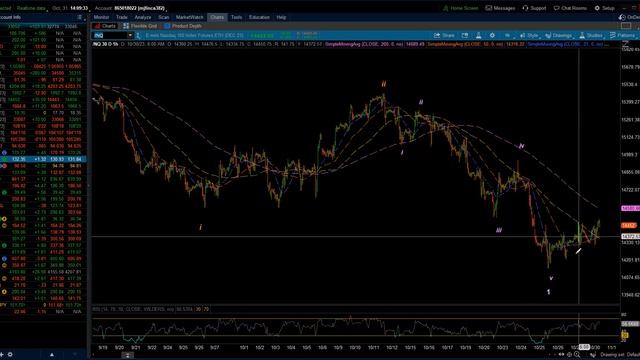Screen dimensions: 640x360
Task: Switch to the Analyze tab
Action: tap(143, 17)
